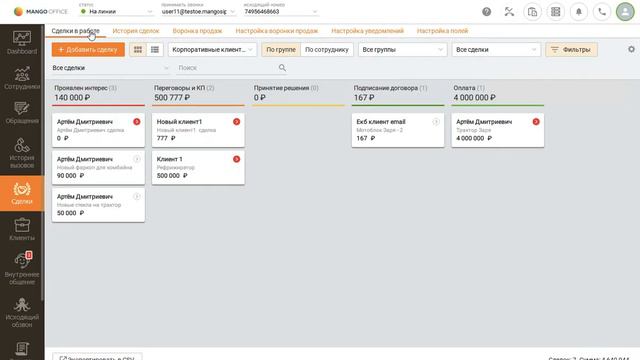Open Воронка продаж tab

[x=197, y=31]
